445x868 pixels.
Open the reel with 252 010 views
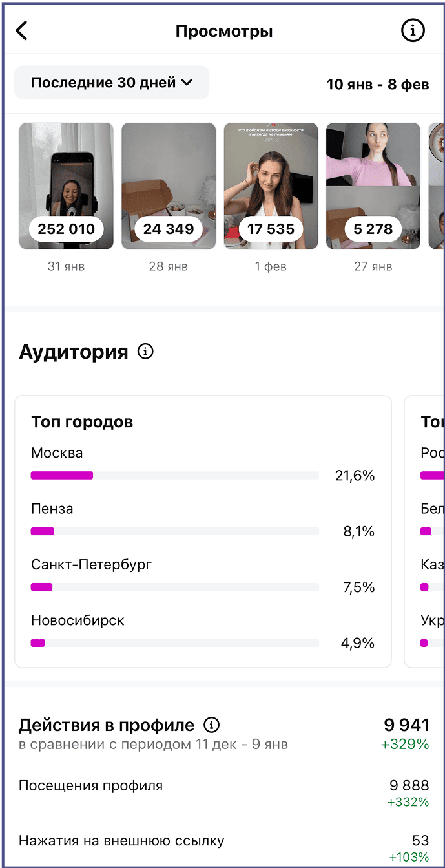click(x=67, y=186)
